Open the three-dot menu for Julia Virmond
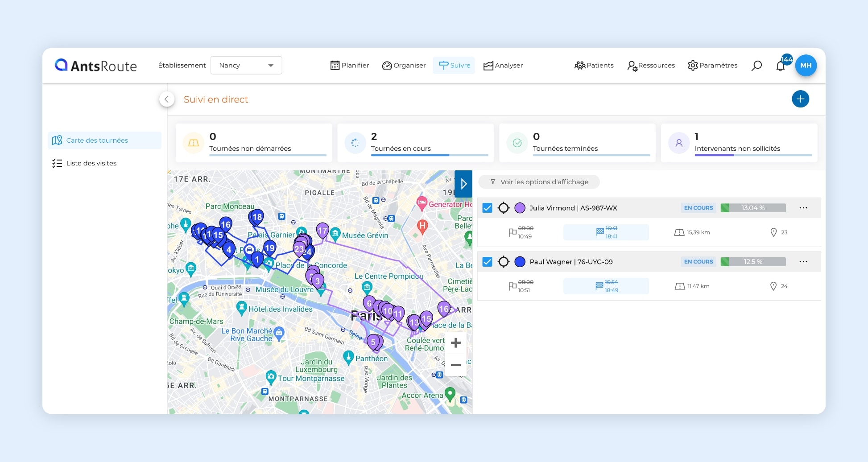Screen dimensions: 868x462 click(804, 207)
